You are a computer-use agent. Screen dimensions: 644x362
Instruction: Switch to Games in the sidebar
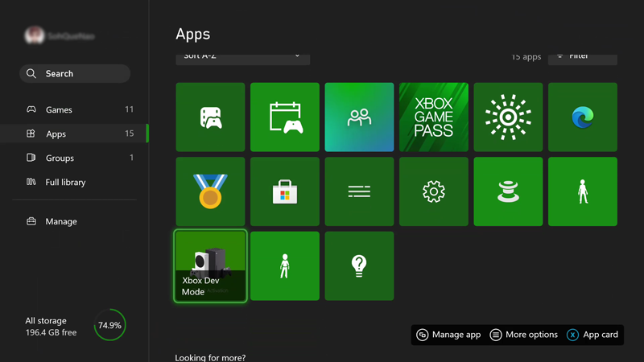coord(59,109)
